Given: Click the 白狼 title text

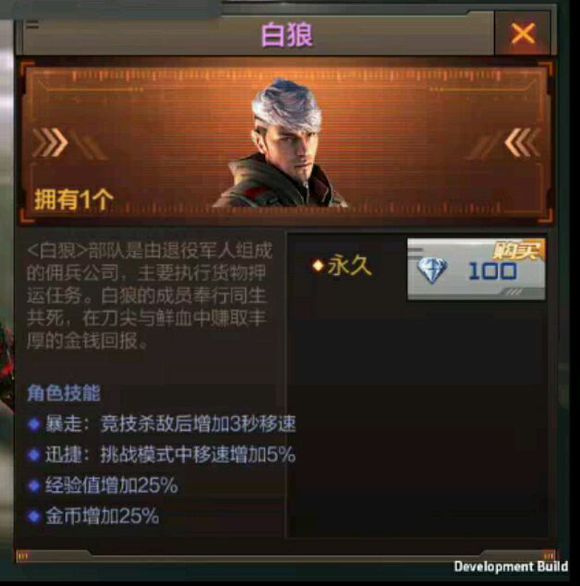Looking at the screenshot, I should coord(287,35).
